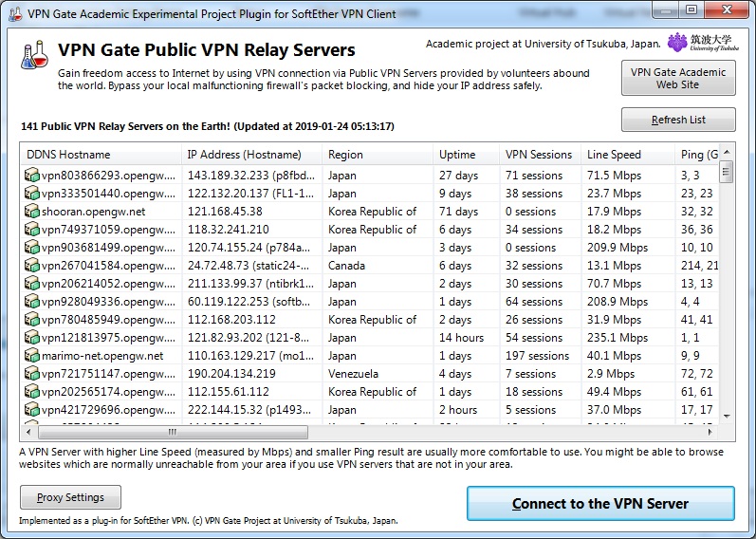
Task: Sort servers by Region column header
Action: (377, 155)
